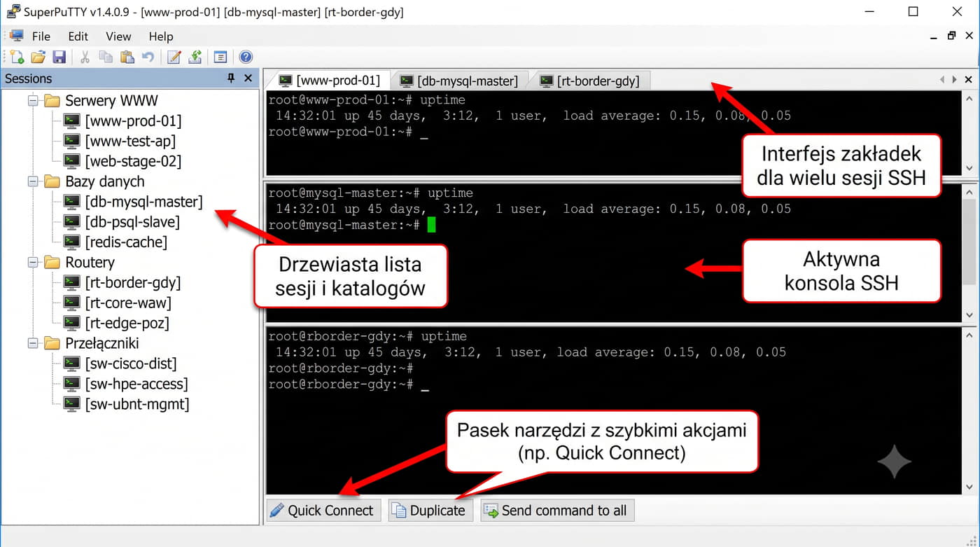Screen dimensions: 980x547
Task: Collapse the Bazy danych folder
Action: 32,181
